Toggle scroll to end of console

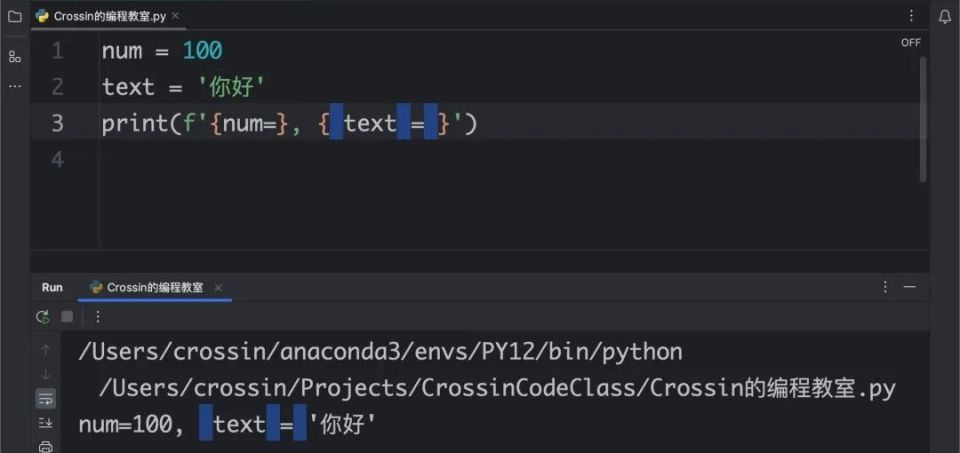point(45,422)
